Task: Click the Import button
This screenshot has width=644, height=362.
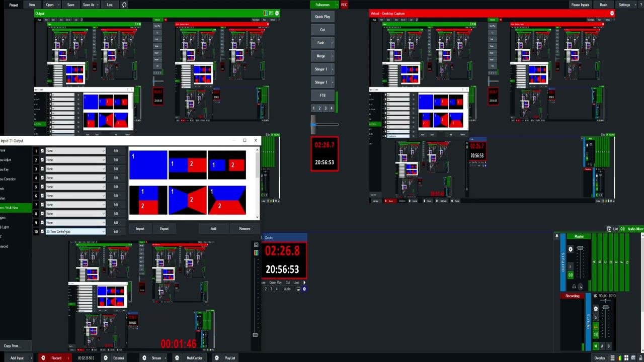Action: click(x=140, y=229)
